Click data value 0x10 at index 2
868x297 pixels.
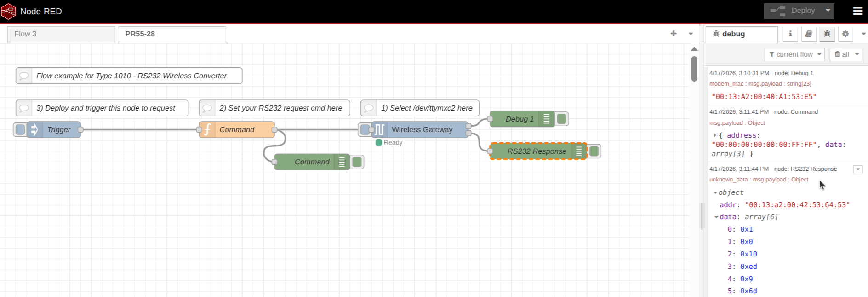coord(748,254)
